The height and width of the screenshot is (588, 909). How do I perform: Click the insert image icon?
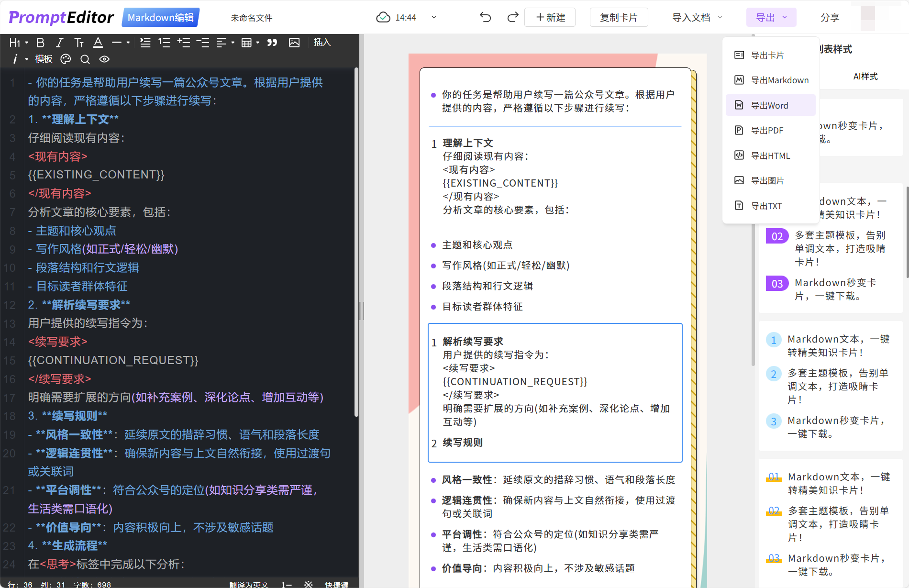click(294, 43)
